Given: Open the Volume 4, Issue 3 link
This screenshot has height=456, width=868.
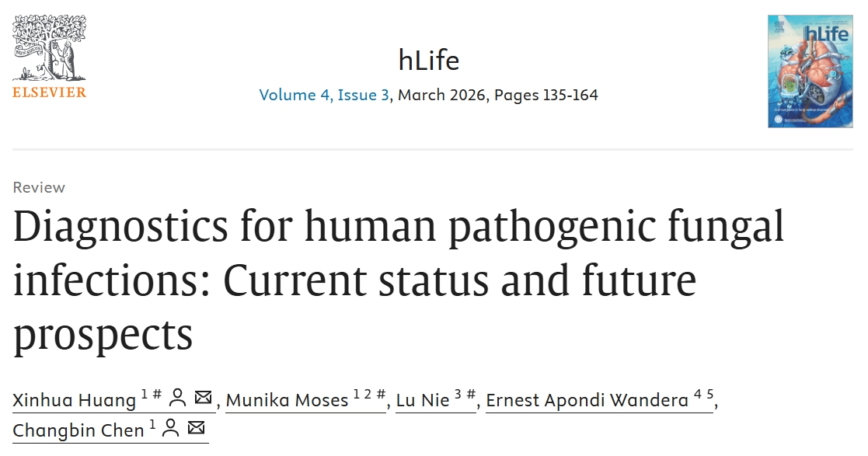Looking at the screenshot, I should pos(324,96).
